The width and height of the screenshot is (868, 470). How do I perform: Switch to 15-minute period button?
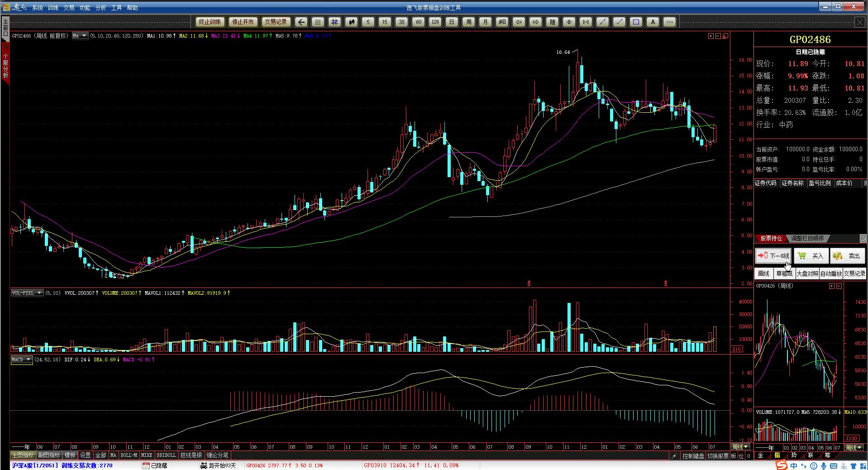click(x=385, y=22)
